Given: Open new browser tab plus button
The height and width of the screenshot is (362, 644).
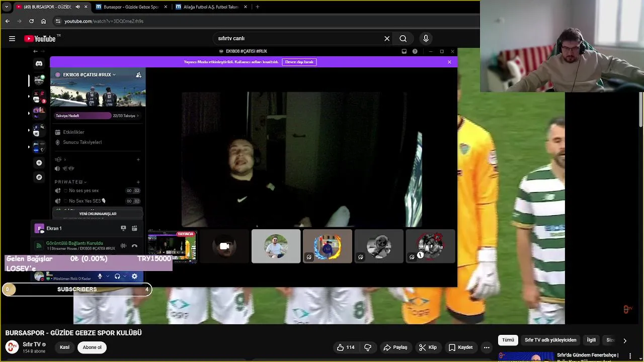Looking at the screenshot, I should 258,7.
